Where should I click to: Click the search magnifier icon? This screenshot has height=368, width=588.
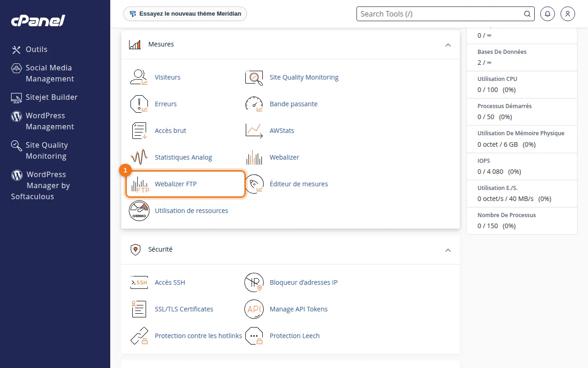tap(527, 14)
